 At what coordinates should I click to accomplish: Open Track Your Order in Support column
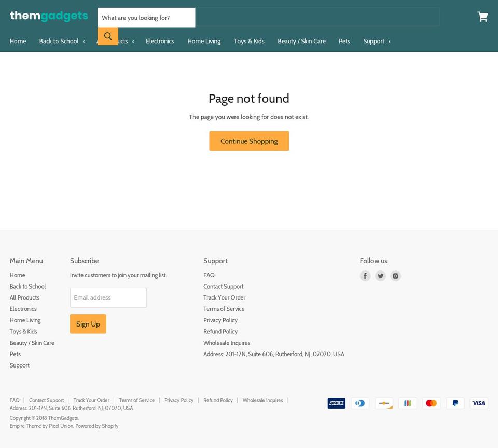(224, 297)
